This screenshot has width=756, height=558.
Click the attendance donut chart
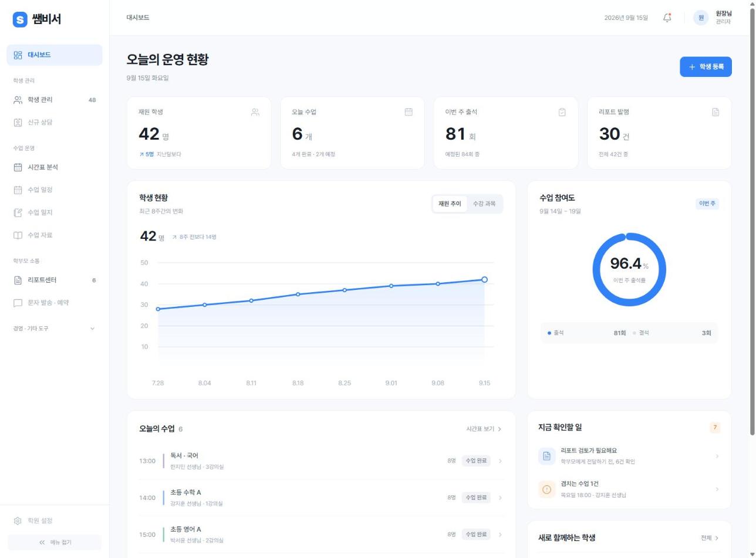629,269
